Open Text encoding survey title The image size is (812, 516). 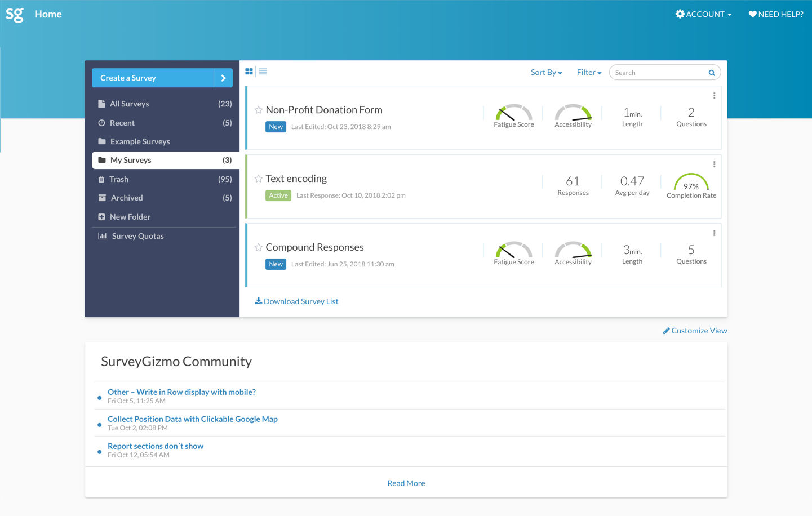click(x=296, y=179)
